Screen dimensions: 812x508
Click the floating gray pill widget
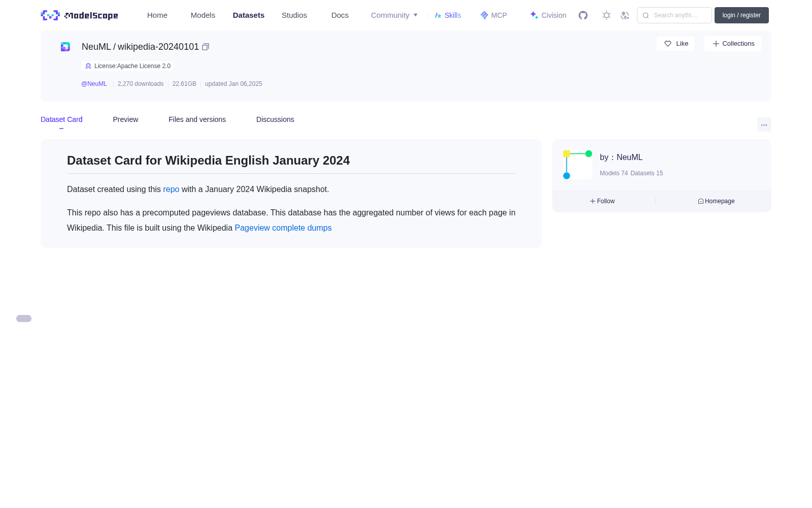[24, 319]
